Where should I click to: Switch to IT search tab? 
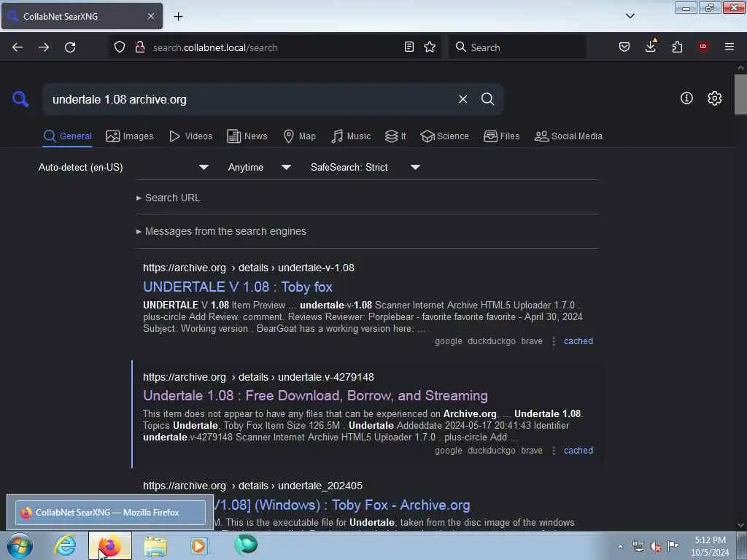[395, 136]
